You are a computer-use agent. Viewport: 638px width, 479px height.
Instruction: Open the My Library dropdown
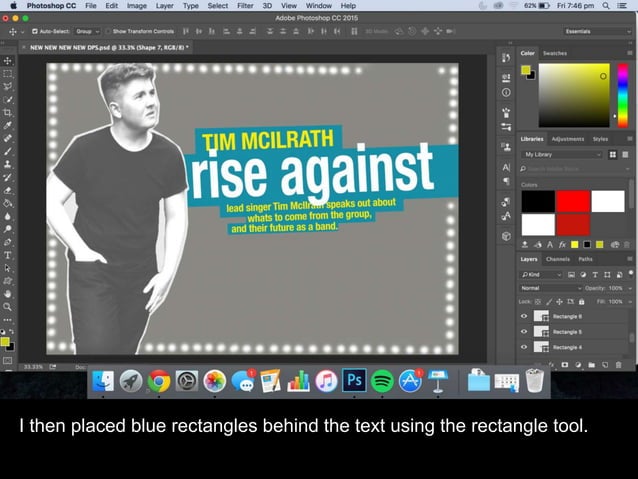[561, 155]
